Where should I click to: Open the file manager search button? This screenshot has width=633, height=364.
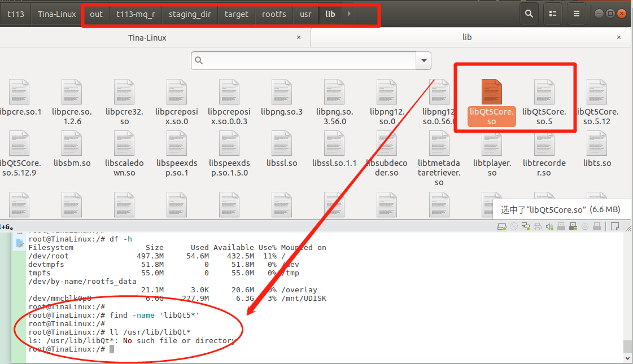(x=529, y=14)
